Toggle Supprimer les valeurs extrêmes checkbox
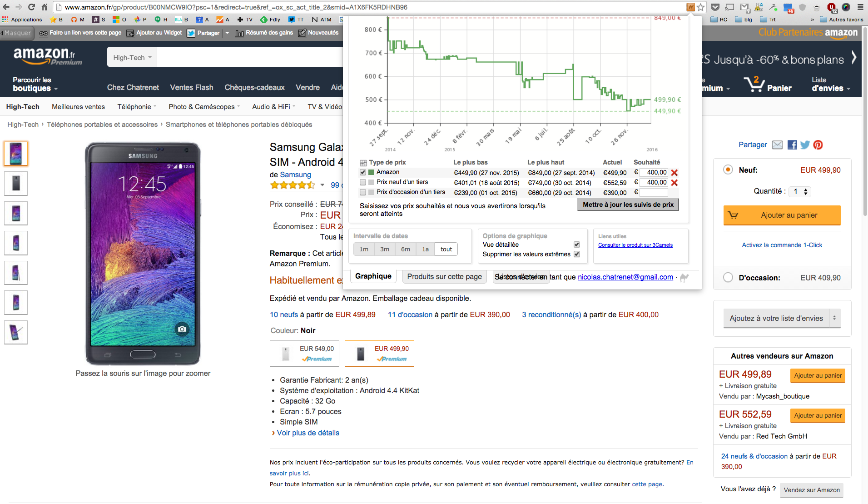The image size is (868, 504). coord(577,254)
